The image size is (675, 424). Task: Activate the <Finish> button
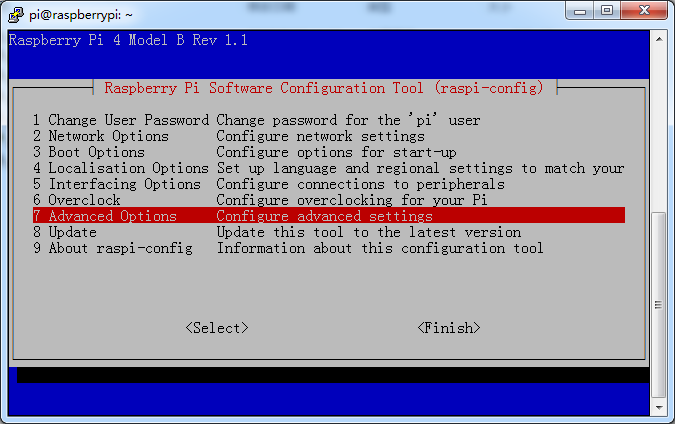[x=449, y=328]
